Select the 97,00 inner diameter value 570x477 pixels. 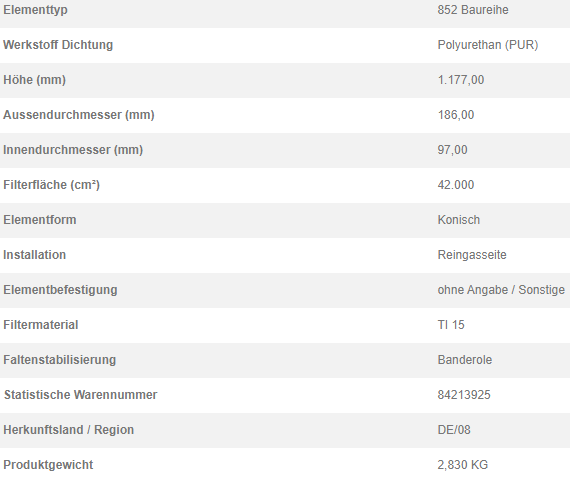[453, 150]
